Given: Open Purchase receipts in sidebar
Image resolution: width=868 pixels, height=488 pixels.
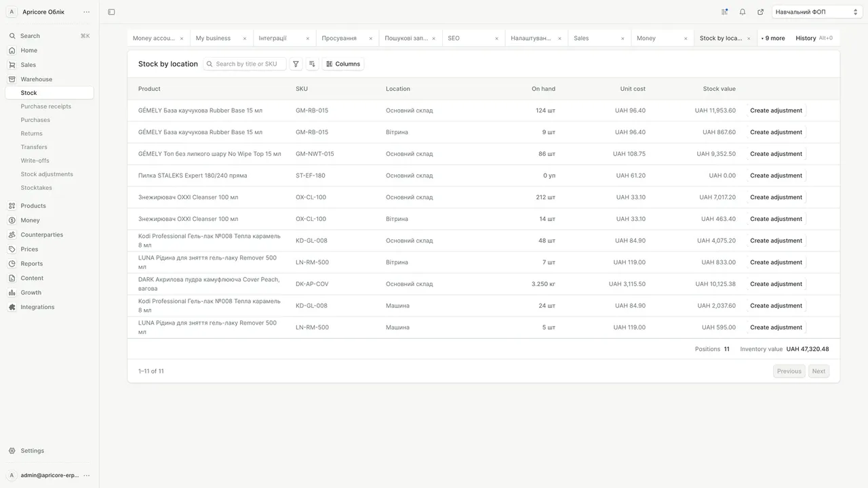Looking at the screenshot, I should point(45,106).
